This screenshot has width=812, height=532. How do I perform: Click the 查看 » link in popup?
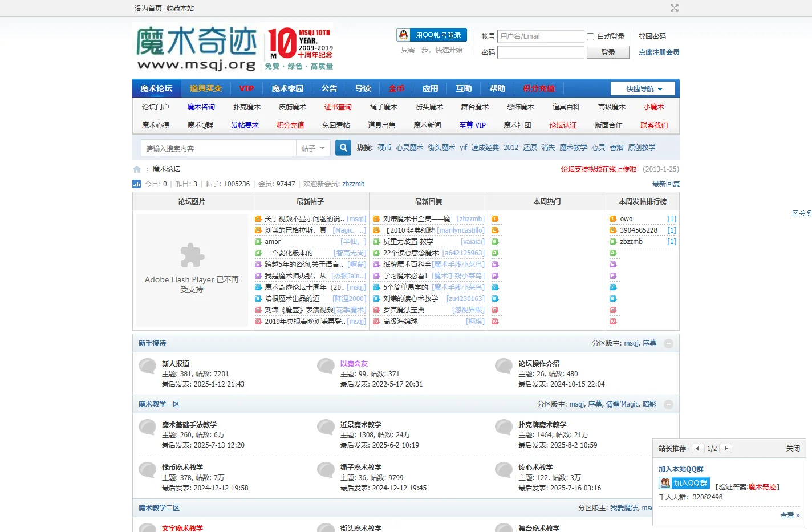[790, 515]
